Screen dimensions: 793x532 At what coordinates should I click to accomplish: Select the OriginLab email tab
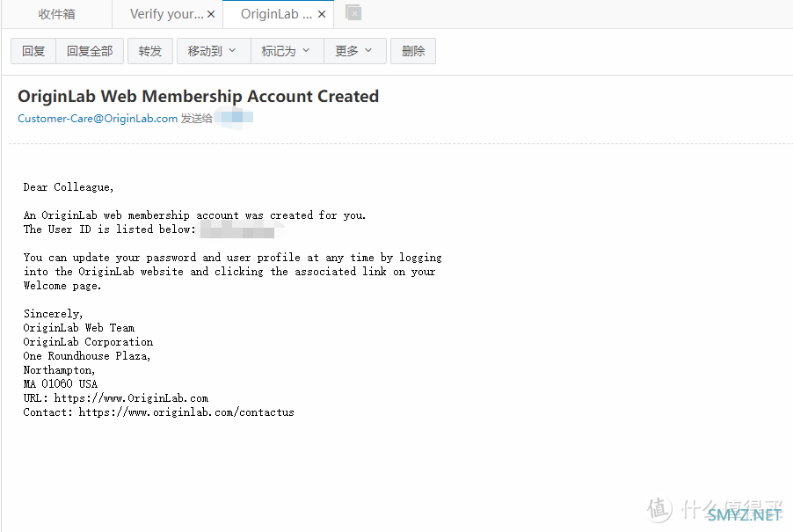point(276,14)
